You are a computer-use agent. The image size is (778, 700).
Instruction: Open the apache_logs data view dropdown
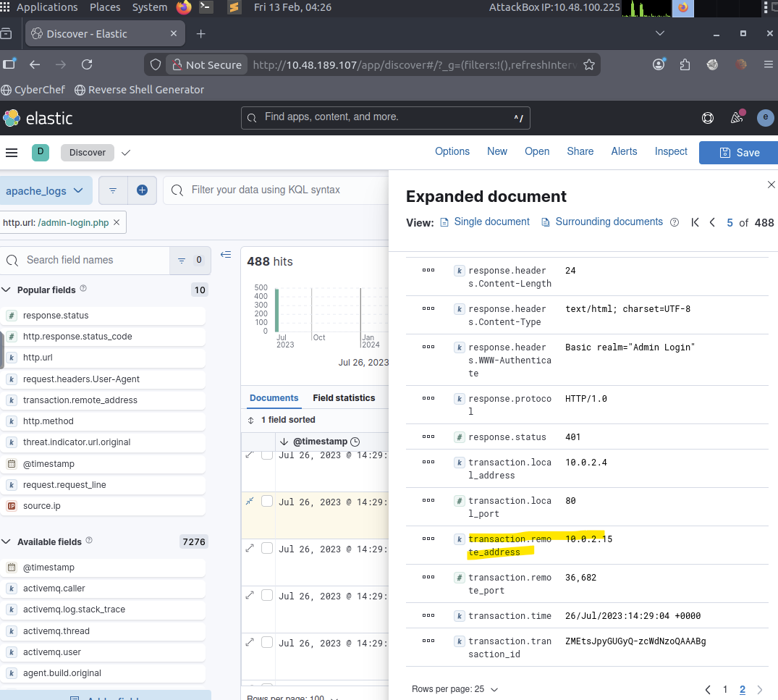(45, 191)
